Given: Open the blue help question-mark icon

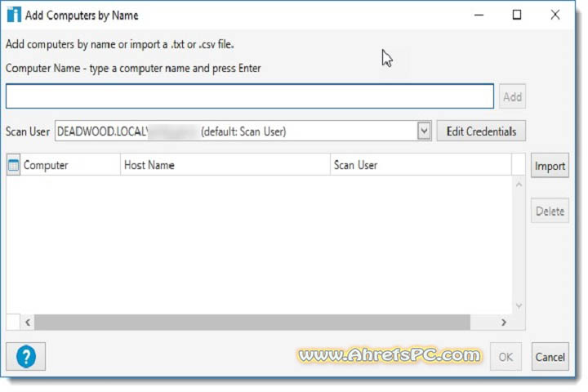Looking at the screenshot, I should pyautogui.click(x=26, y=356).
